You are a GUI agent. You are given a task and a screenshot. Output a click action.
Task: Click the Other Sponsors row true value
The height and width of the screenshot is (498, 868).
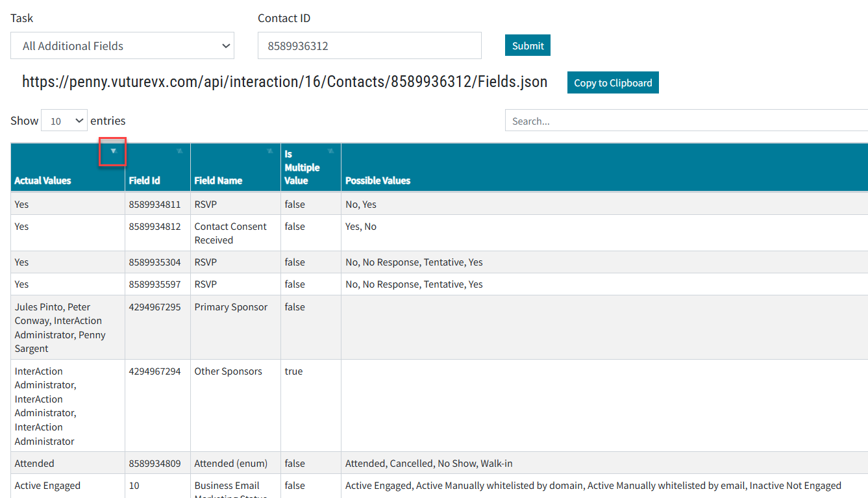pyautogui.click(x=293, y=371)
